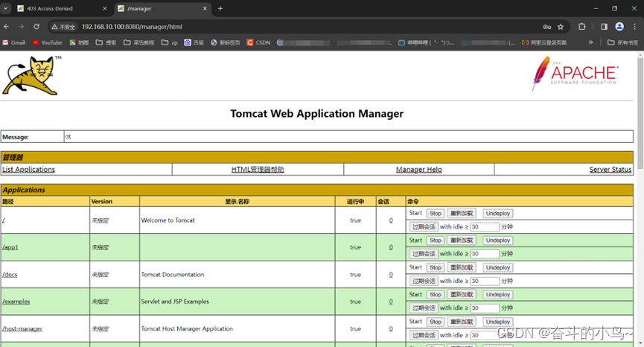Open a new tab with the plus icon
Screen dimensions: 644x347
(x=220, y=8)
